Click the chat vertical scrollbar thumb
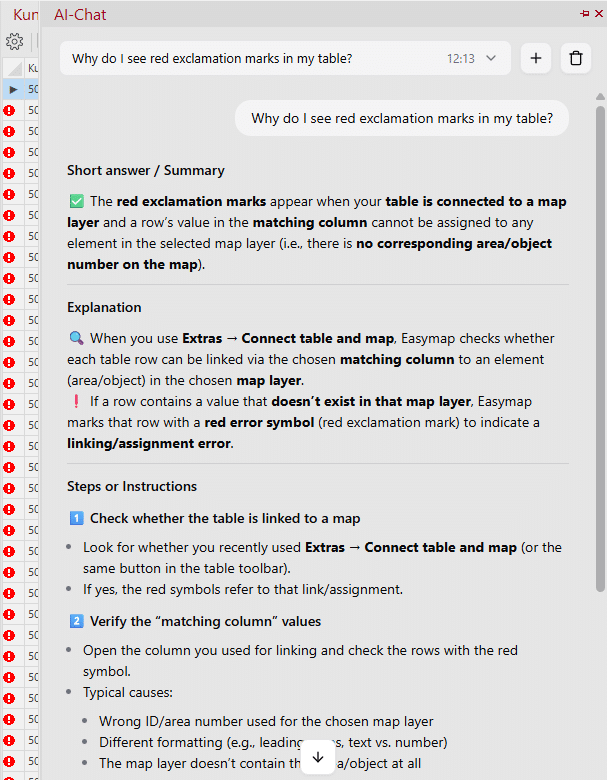This screenshot has width=607, height=780. point(601,348)
